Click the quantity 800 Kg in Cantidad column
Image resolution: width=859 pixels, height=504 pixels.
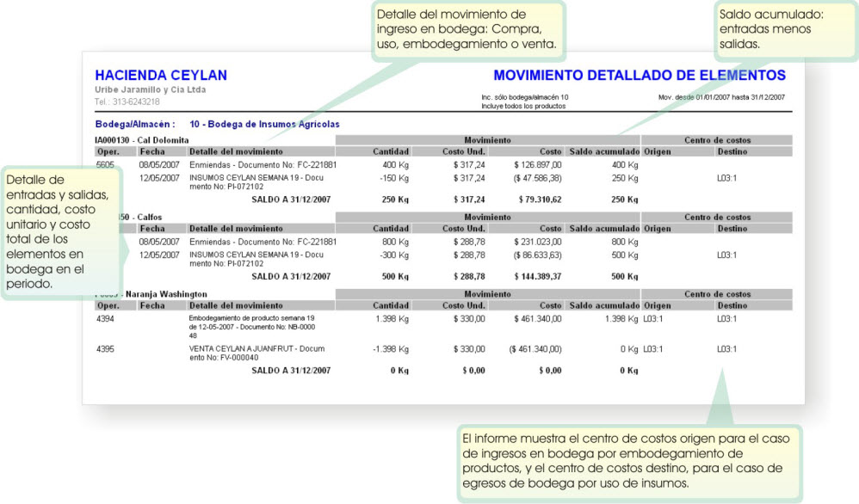[x=395, y=242]
